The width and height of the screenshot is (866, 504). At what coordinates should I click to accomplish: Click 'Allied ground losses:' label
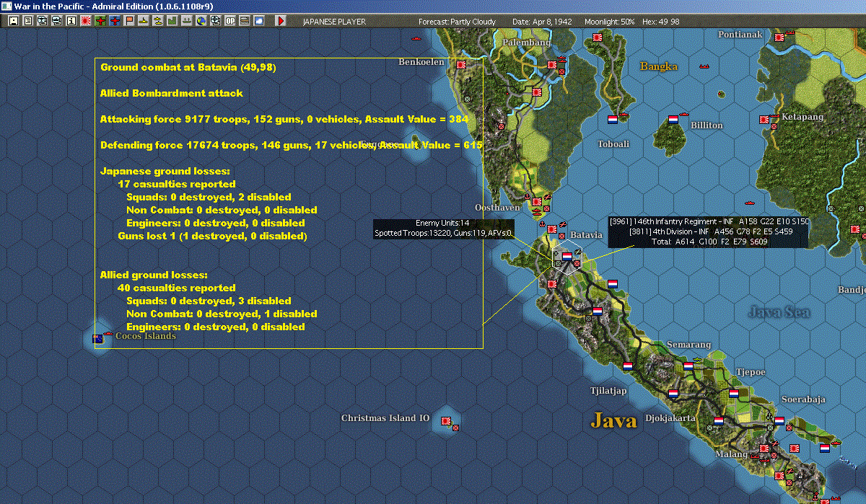154,275
